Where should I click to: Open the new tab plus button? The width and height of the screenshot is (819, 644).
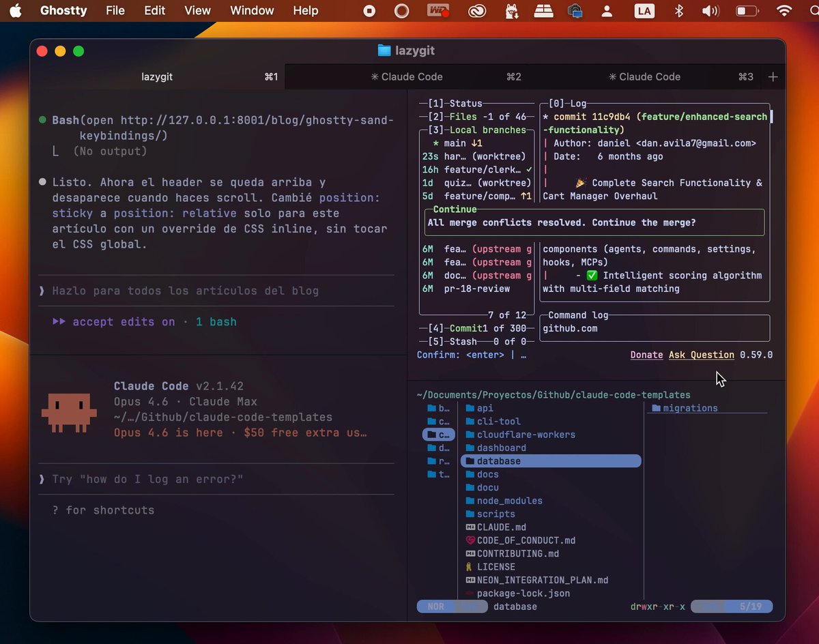pos(773,77)
